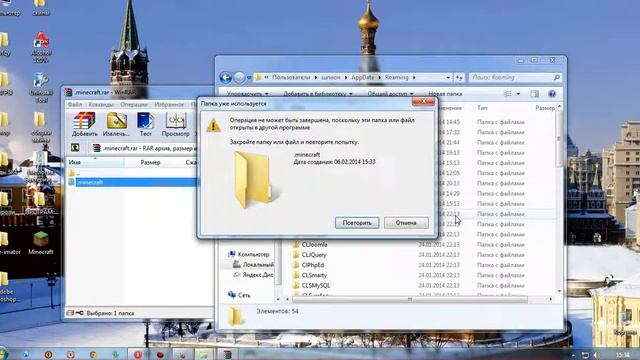Click Test (Тест) icon in WinRAR toolbar
The width and height of the screenshot is (640, 360).
click(x=145, y=124)
